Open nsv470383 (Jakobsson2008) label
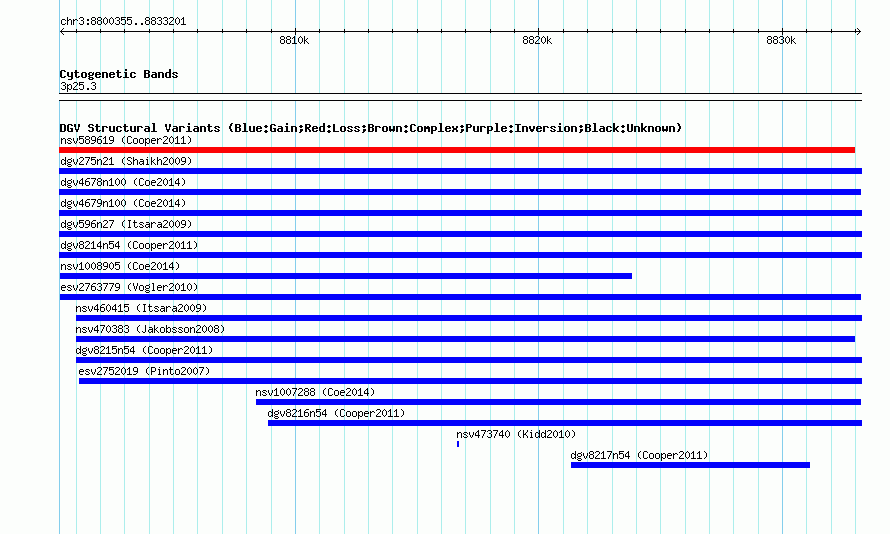 [150, 329]
